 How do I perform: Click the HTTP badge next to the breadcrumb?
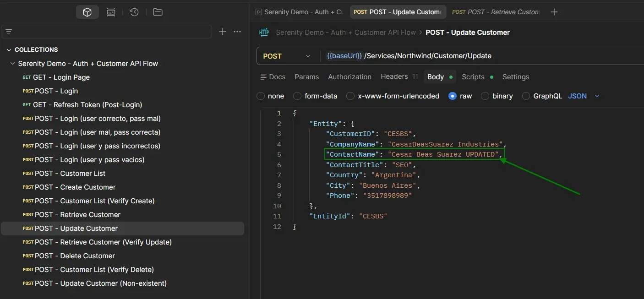pos(264,32)
